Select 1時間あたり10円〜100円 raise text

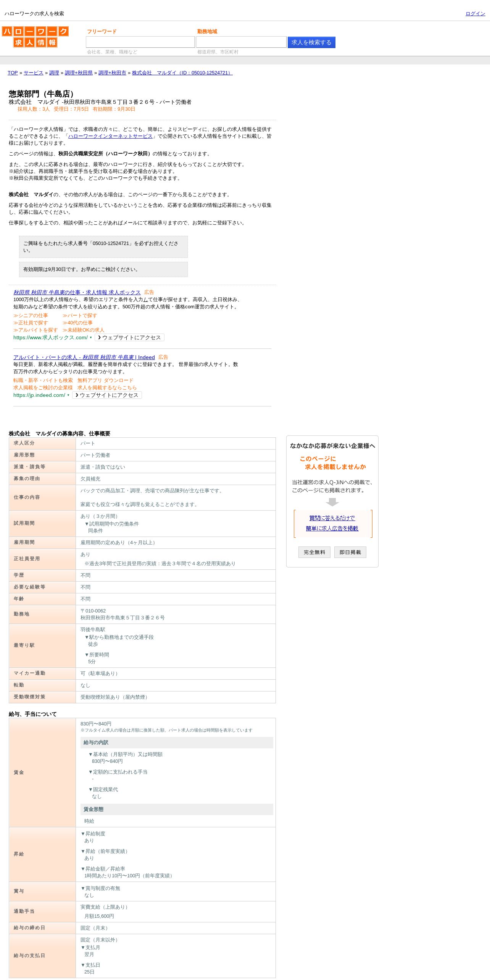[129, 876]
